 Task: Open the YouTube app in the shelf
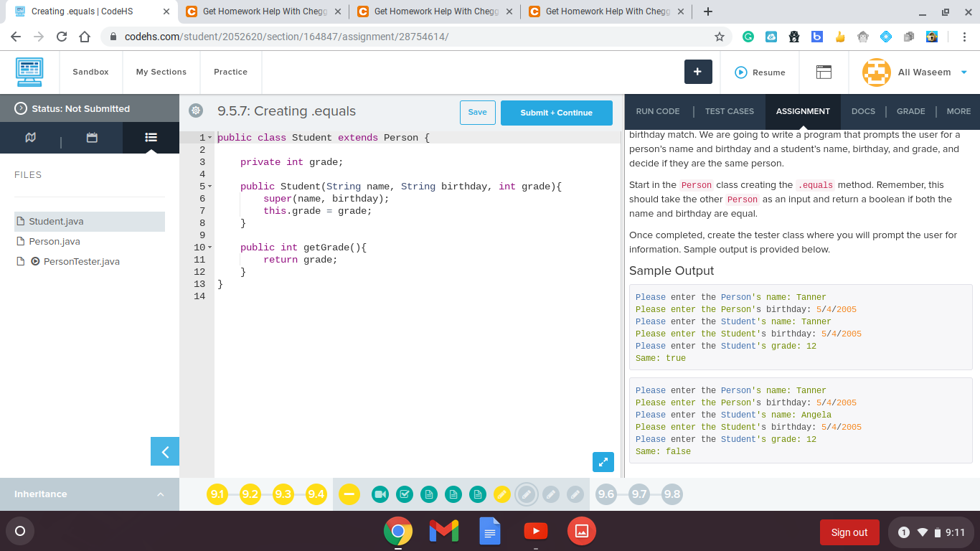point(535,531)
